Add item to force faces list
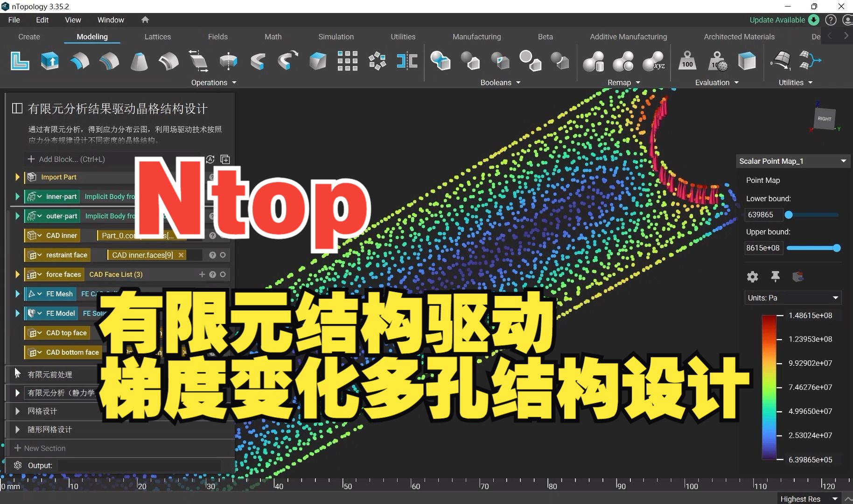Screen dimensions: 853x504 point(202,274)
